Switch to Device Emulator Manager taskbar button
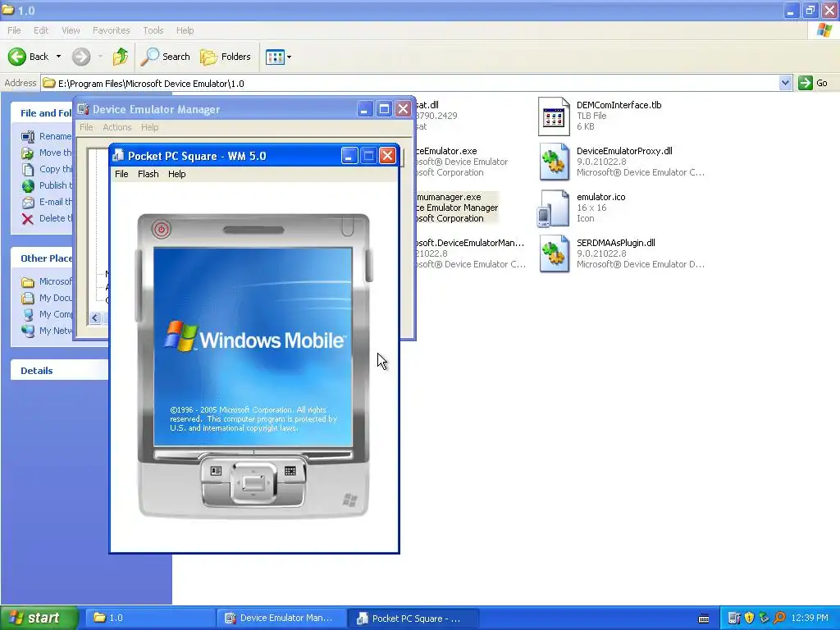Viewport: 840px width, 630px height. (281, 618)
